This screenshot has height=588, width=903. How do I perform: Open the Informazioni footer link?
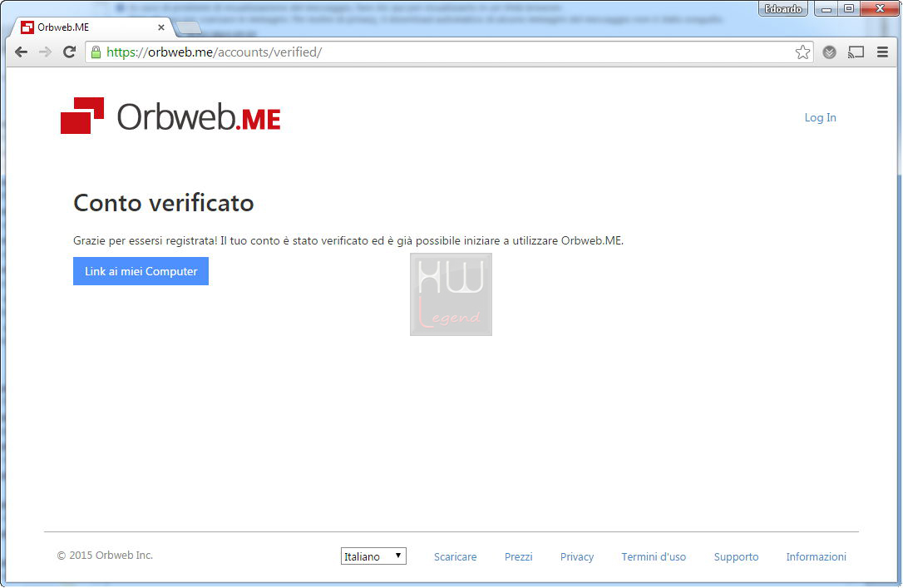coord(816,557)
